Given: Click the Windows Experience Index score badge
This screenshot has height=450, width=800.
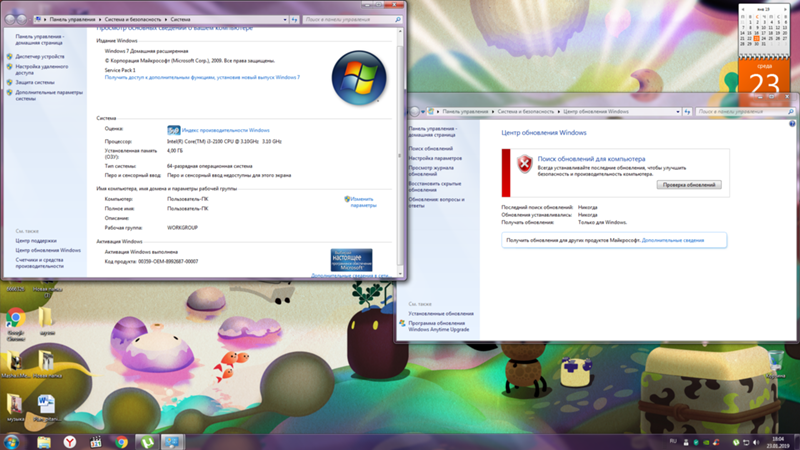Looking at the screenshot, I should coord(173,130).
